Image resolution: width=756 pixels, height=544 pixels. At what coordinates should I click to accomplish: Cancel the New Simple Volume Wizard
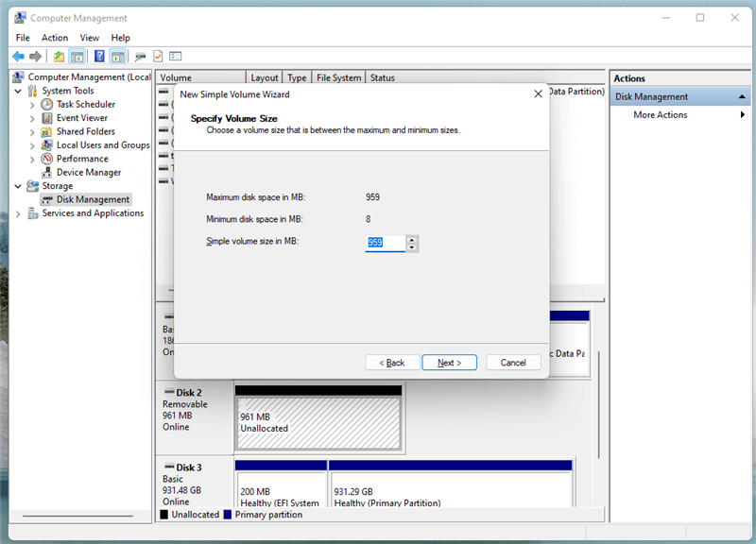(x=513, y=362)
